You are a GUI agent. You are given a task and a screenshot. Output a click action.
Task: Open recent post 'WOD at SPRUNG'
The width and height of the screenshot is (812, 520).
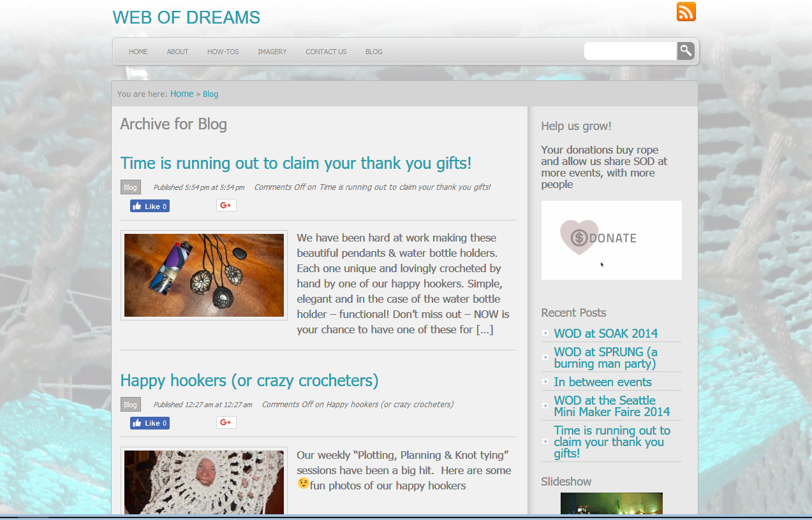[606, 357]
